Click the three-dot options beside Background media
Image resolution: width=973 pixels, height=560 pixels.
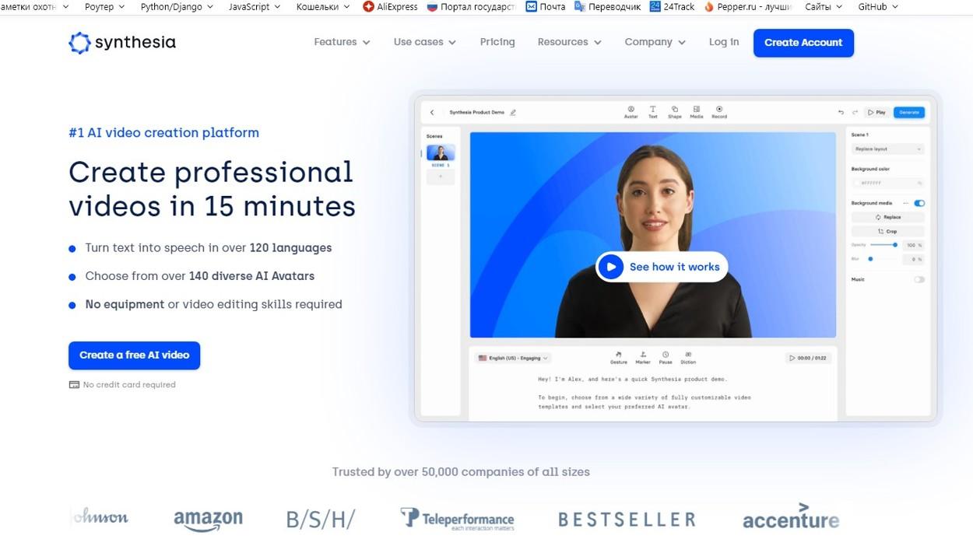(906, 203)
